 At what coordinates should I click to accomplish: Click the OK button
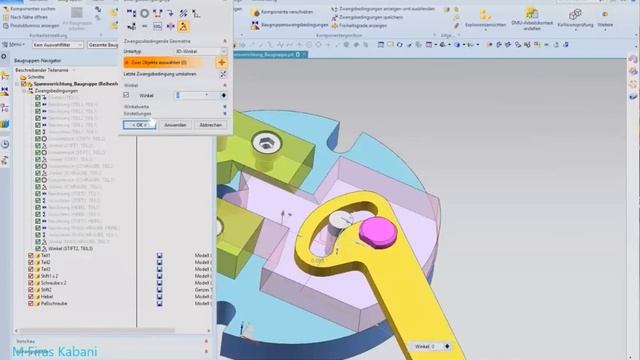139,125
